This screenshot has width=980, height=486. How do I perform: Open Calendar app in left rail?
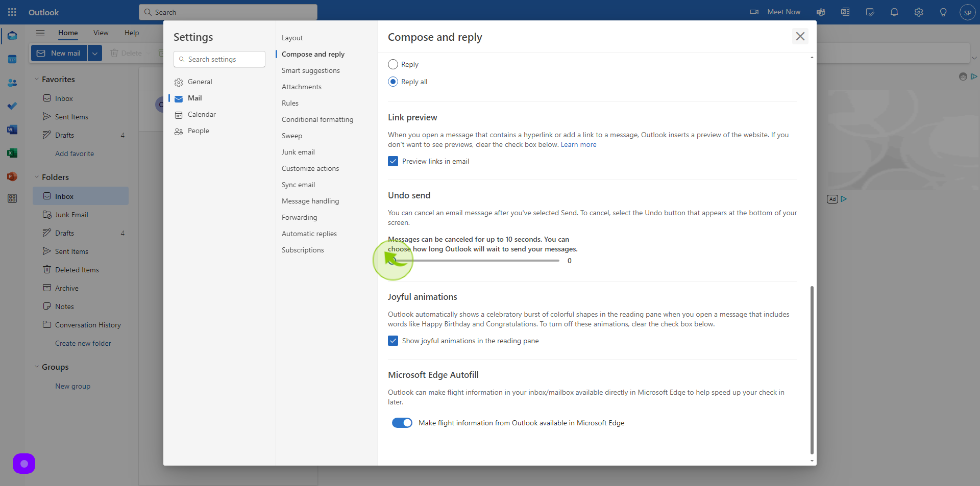click(x=12, y=59)
